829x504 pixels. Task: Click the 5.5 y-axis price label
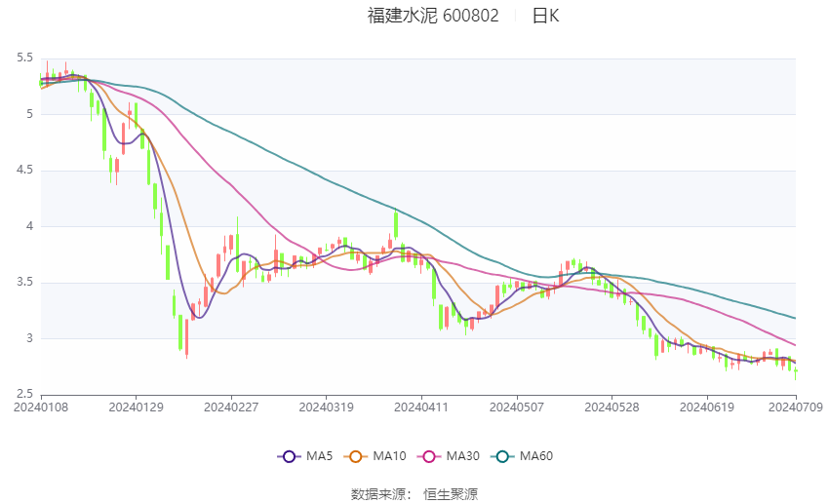(24, 58)
